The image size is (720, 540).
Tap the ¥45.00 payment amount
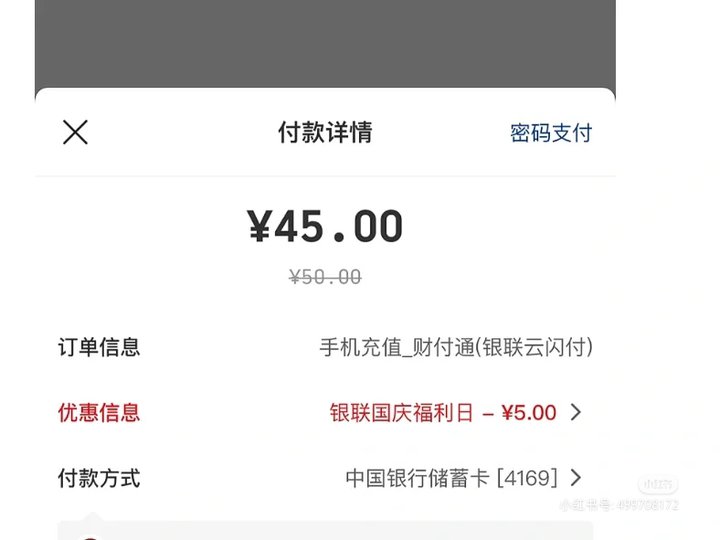(x=325, y=226)
